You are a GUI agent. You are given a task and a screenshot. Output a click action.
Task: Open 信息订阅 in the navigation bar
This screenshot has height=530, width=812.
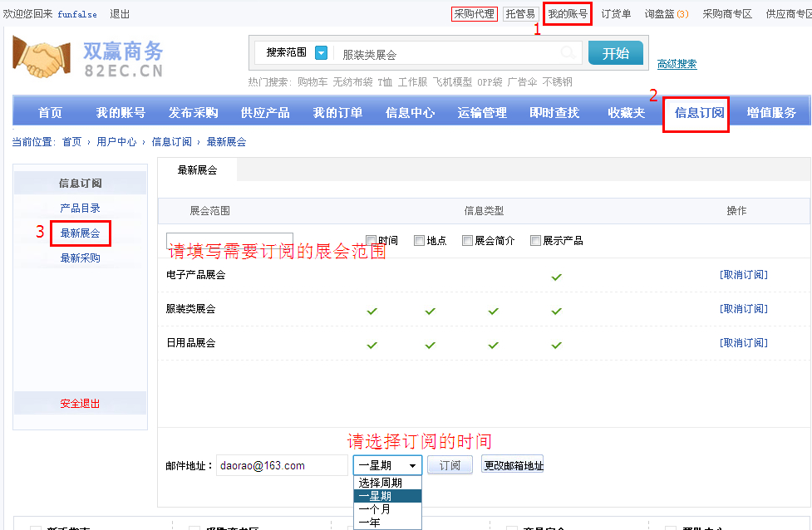[x=698, y=113]
